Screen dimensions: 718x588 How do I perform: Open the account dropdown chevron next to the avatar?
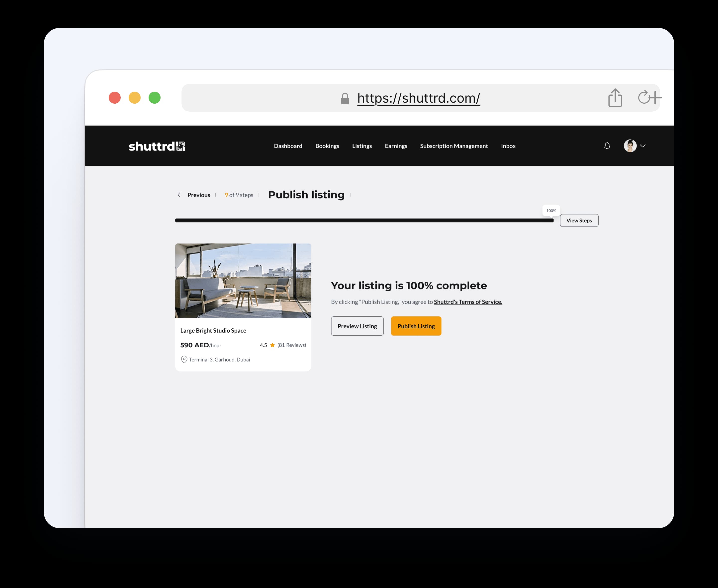[x=643, y=146]
